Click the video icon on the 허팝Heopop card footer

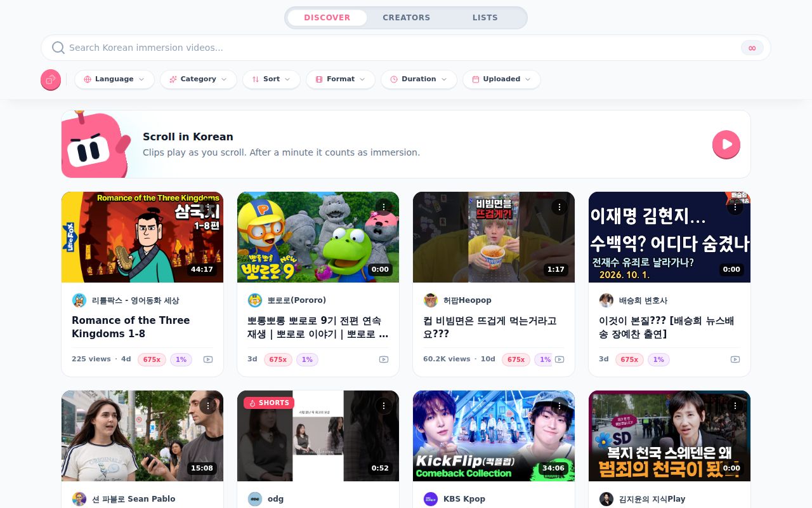(560, 359)
